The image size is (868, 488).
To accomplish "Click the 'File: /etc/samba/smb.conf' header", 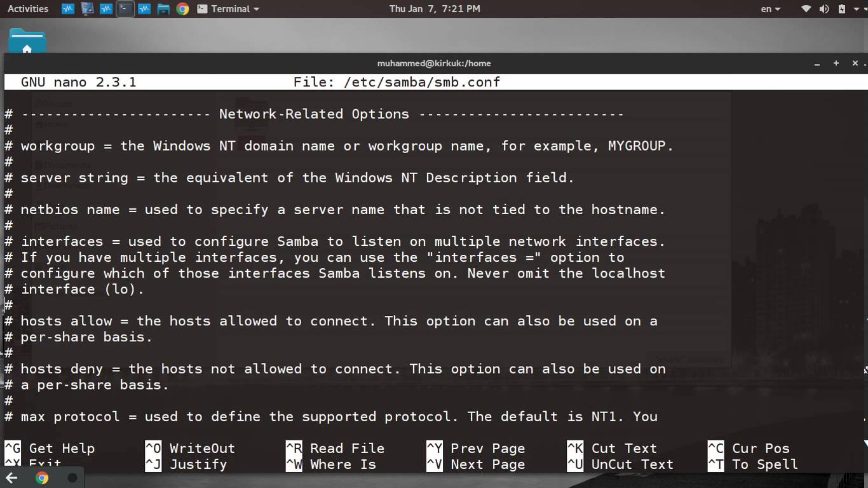I will coord(397,82).
